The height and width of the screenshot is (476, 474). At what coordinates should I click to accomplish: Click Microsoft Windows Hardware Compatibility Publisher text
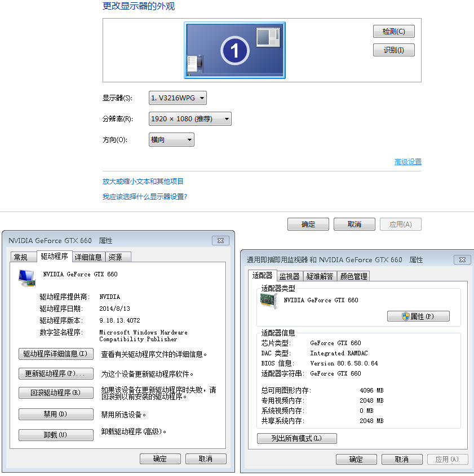click(143, 336)
